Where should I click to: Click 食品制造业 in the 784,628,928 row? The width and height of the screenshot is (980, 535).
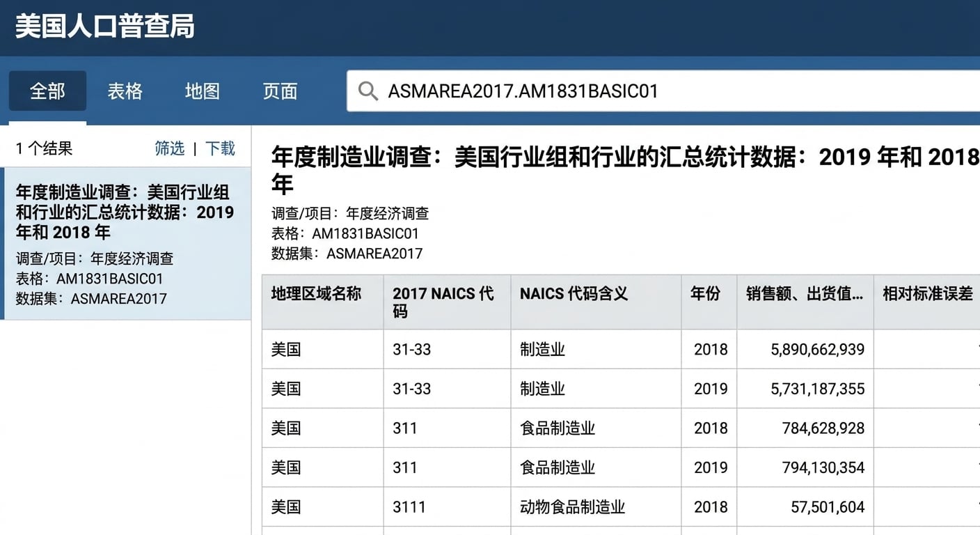[558, 428]
